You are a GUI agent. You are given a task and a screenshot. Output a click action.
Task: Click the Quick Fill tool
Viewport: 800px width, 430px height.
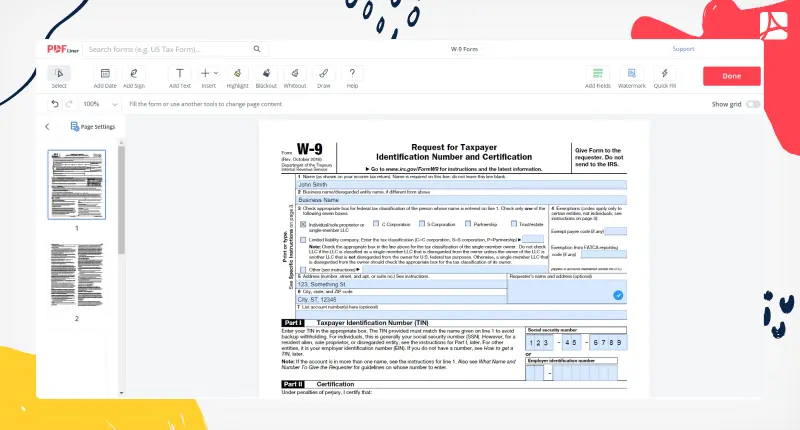pos(664,77)
